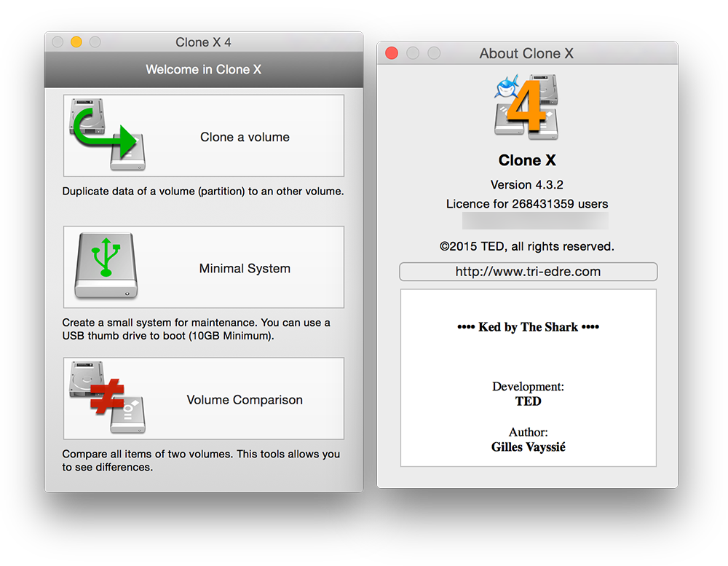This screenshot has height=566, width=728.
Task: Click the 'Compare all items of two volumes' text
Action: [201, 460]
